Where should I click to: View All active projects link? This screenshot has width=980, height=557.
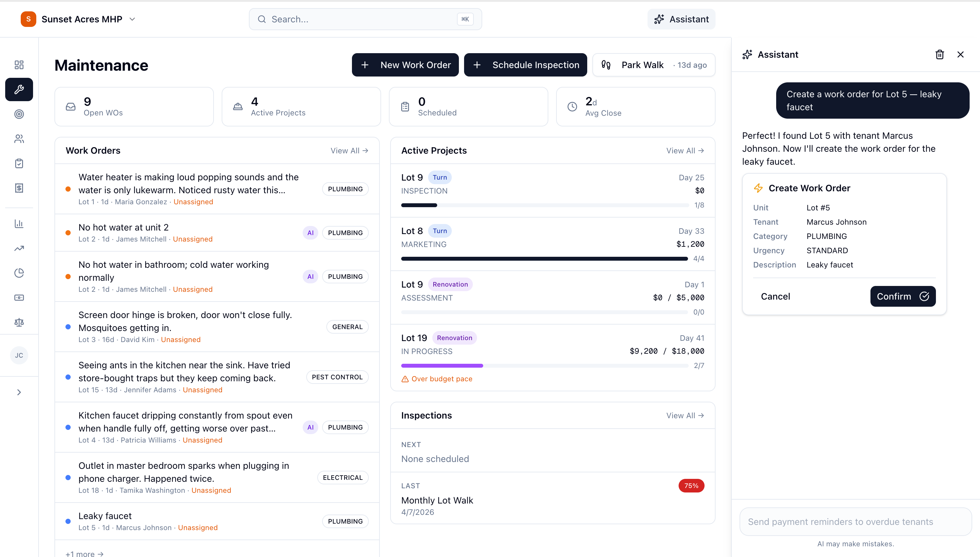coord(685,151)
